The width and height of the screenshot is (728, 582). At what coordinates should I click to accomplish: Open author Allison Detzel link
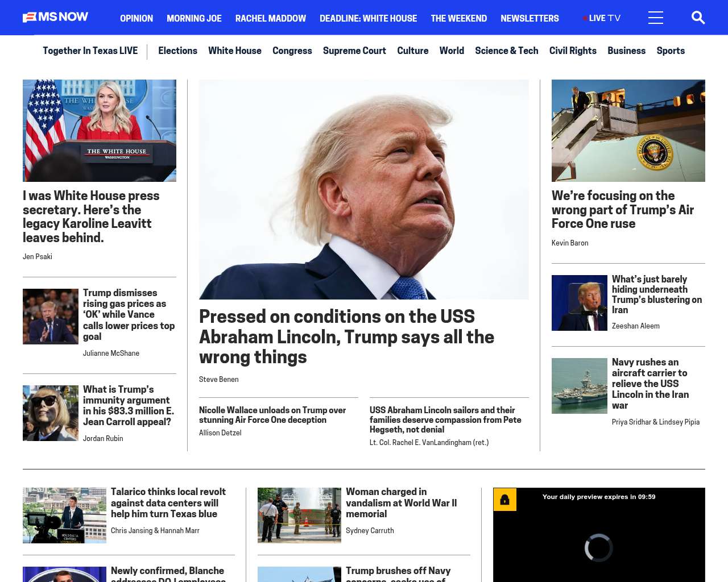[220, 433]
